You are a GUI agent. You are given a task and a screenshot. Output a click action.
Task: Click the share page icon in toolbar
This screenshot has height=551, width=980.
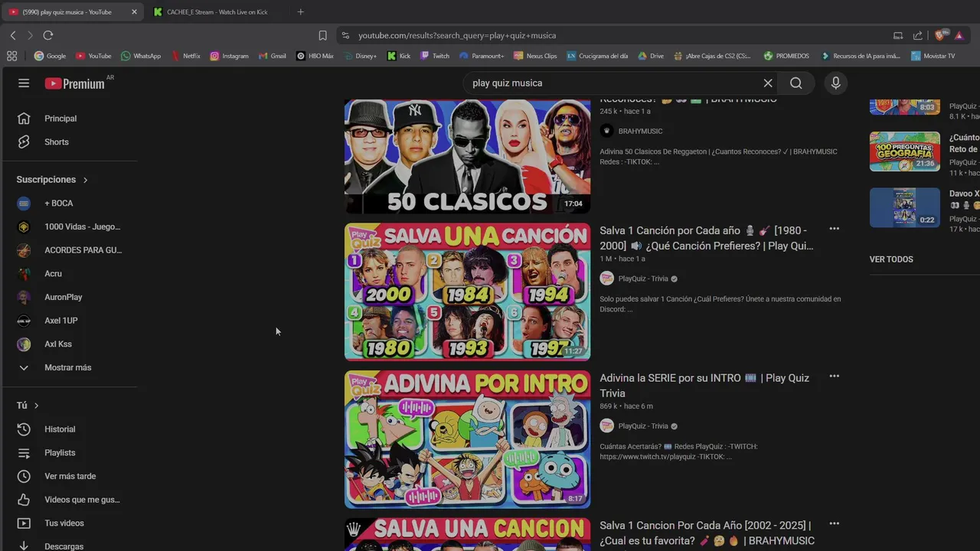coord(917,35)
